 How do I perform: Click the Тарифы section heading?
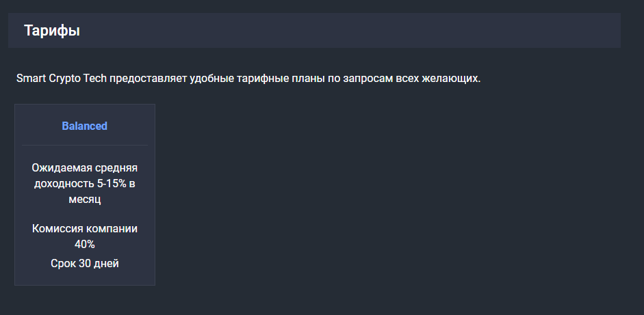tap(52, 31)
